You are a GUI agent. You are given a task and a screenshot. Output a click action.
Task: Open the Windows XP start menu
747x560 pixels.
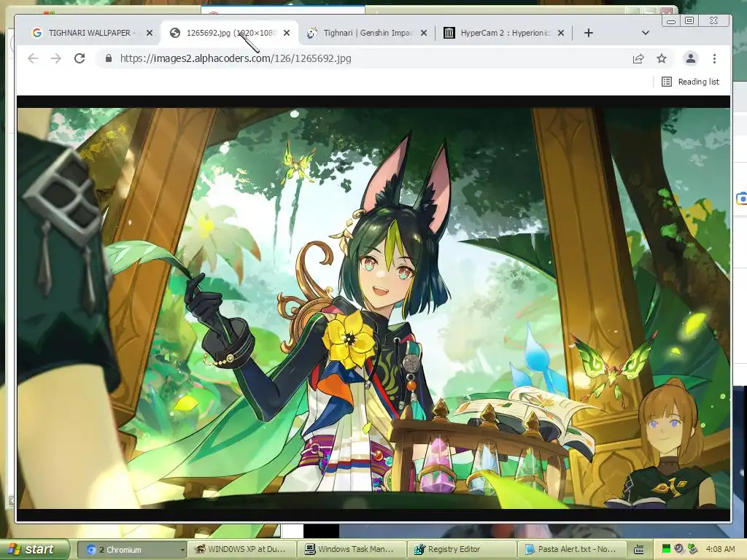(x=34, y=550)
